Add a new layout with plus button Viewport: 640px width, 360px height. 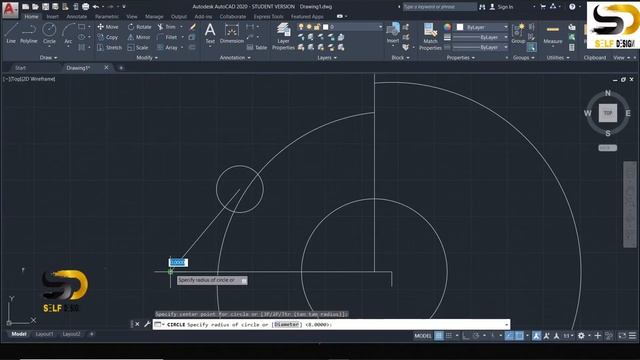click(91, 334)
